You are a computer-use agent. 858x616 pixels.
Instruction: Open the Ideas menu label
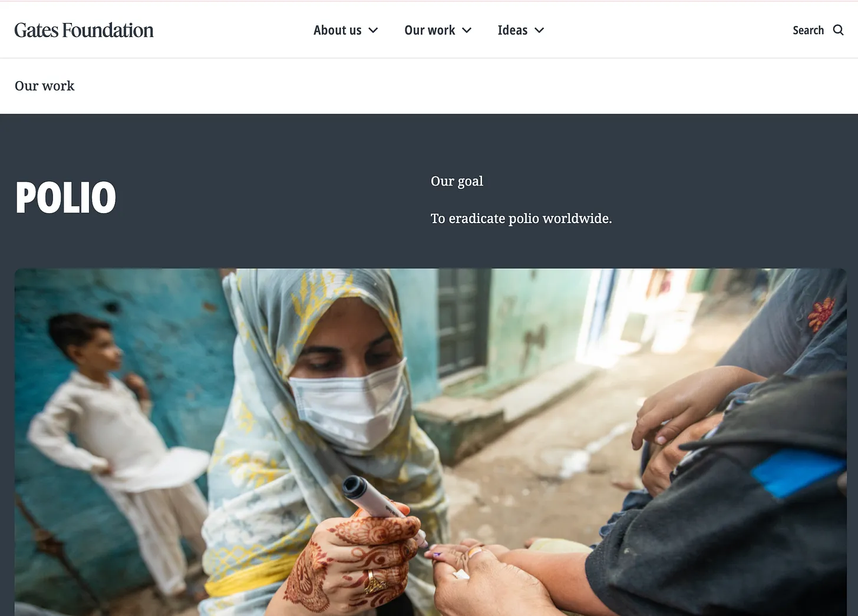513,30
